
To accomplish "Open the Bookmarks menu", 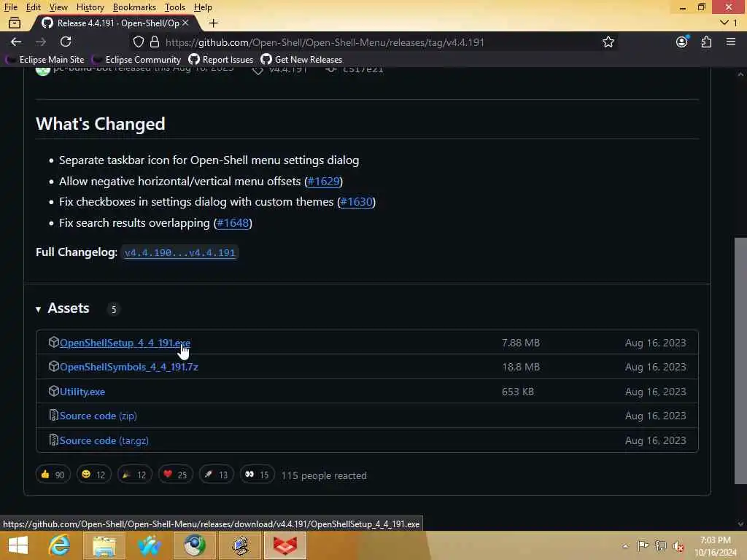I will (134, 7).
